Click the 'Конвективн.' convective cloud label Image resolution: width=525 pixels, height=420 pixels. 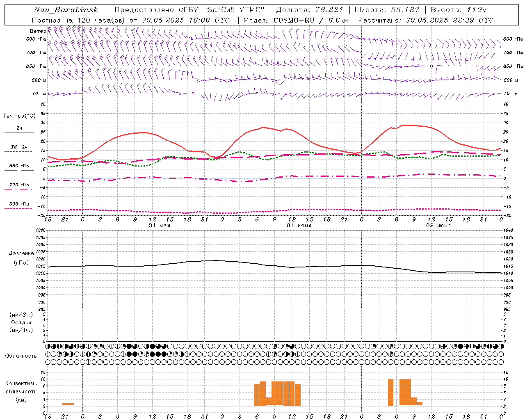click(x=21, y=383)
